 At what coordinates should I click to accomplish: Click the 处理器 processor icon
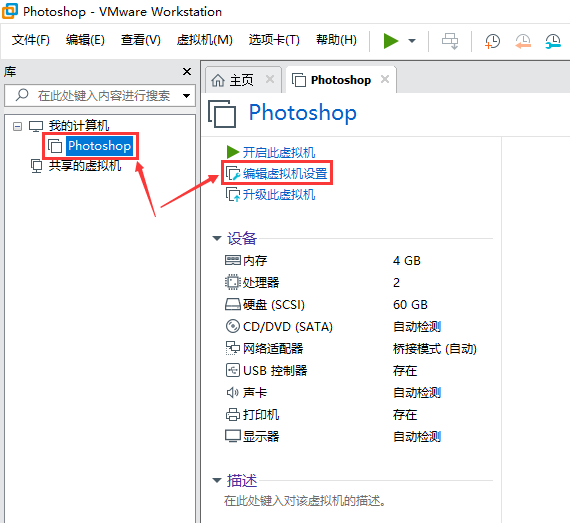point(233,282)
